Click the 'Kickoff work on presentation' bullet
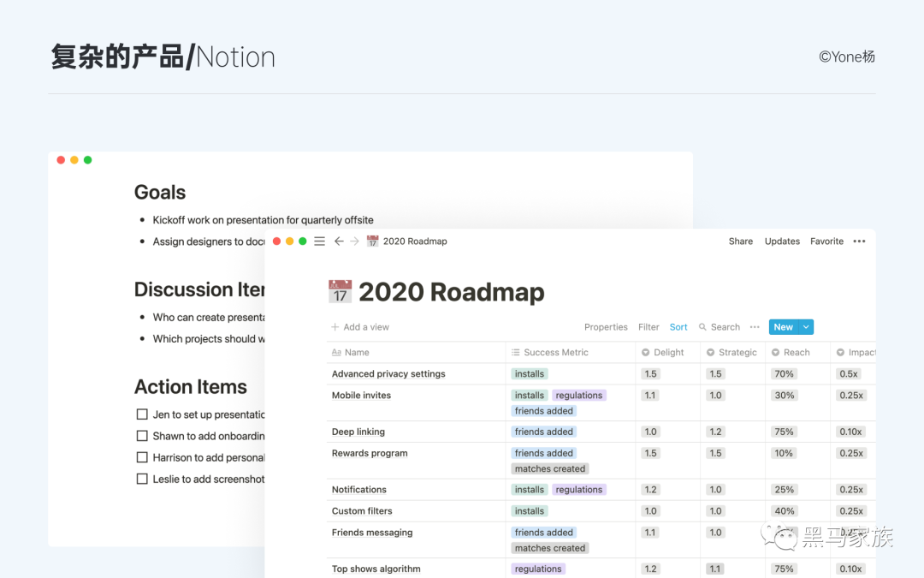924x578 pixels. 263,220
